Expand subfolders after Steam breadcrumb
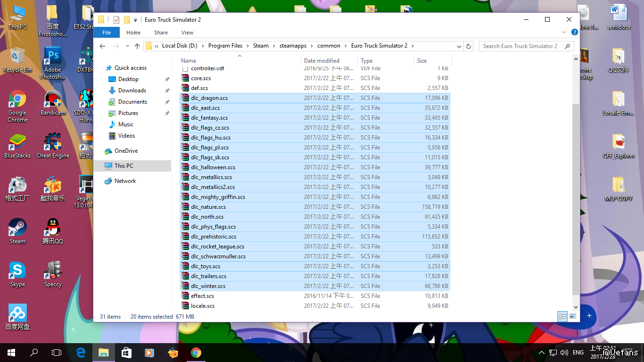Viewport: 644px width, 362px height. click(274, 46)
